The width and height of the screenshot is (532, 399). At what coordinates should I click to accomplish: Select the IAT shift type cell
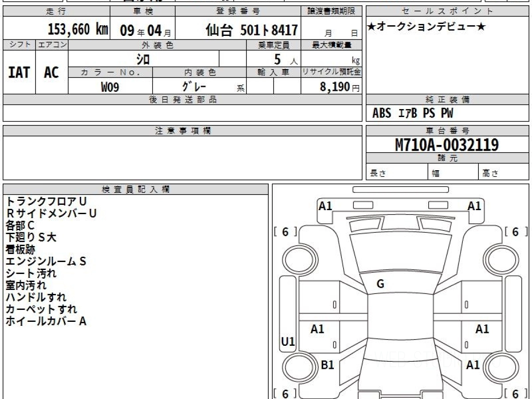19,72
